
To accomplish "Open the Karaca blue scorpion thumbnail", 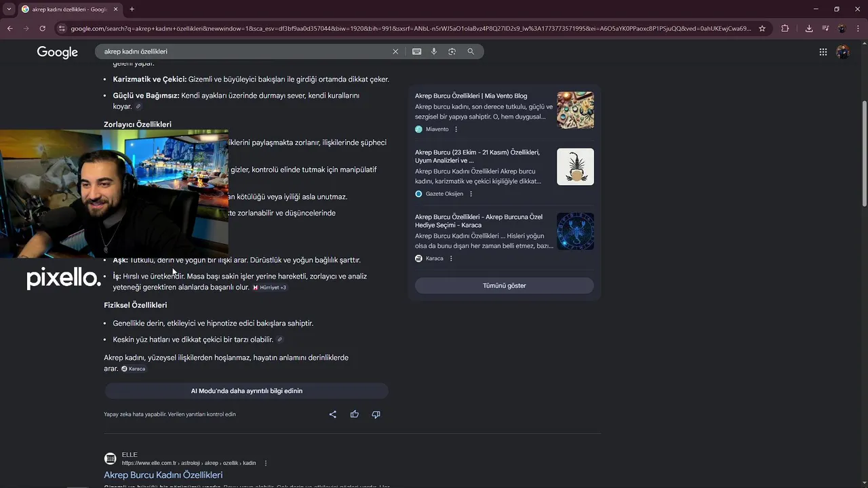I will click(x=575, y=231).
